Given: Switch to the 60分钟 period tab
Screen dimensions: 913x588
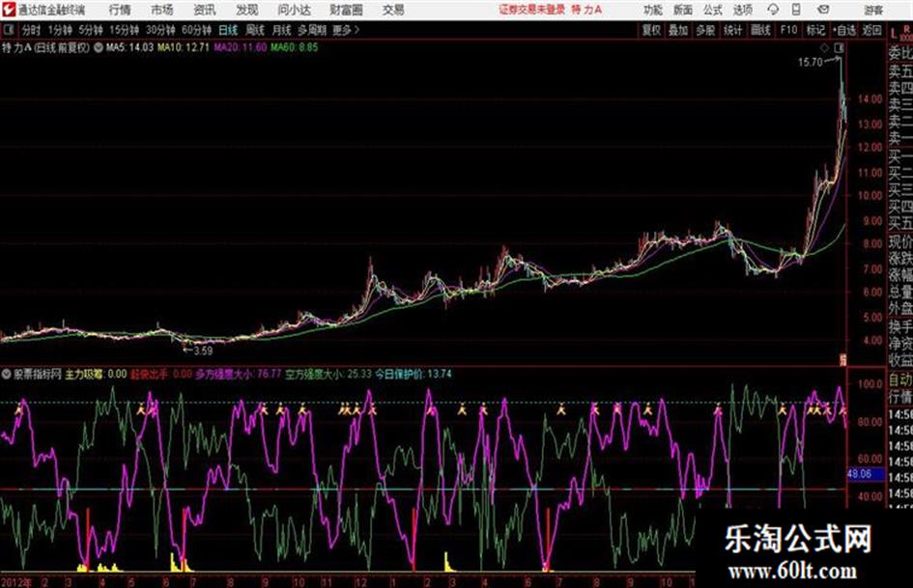Looking at the screenshot, I should [196, 30].
